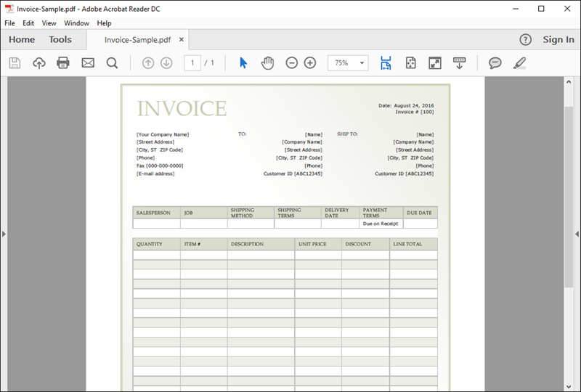Select the highlight pen tool

point(519,63)
